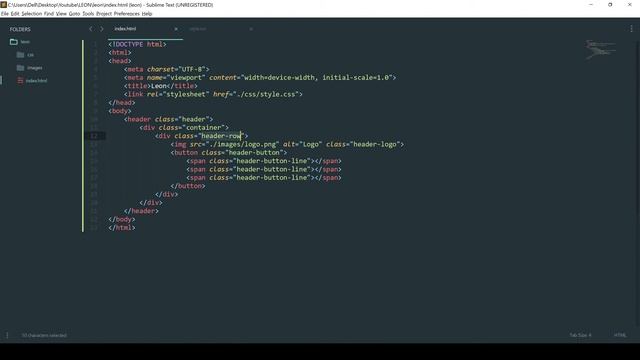Click the meta charset="UTF-8" line
The width and height of the screenshot is (640, 360).
tap(167, 69)
